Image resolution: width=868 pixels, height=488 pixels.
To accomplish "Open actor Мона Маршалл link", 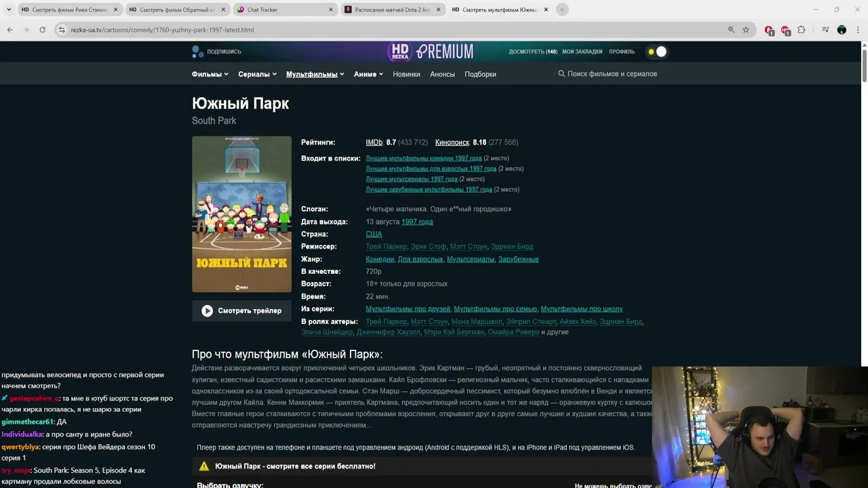I will click(x=477, y=321).
